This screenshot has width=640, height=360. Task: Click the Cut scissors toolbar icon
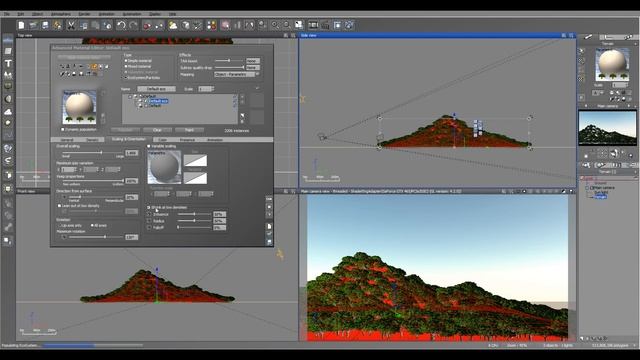[71, 25]
